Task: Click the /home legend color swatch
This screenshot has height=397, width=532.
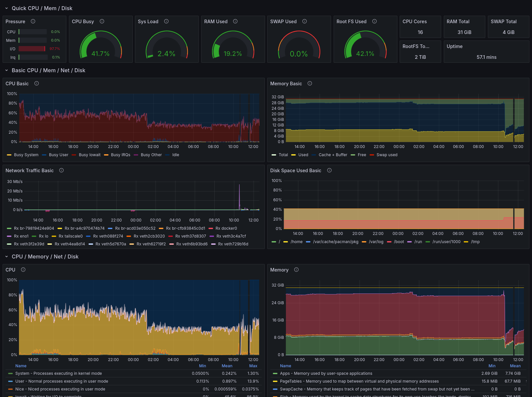Action: (x=285, y=242)
